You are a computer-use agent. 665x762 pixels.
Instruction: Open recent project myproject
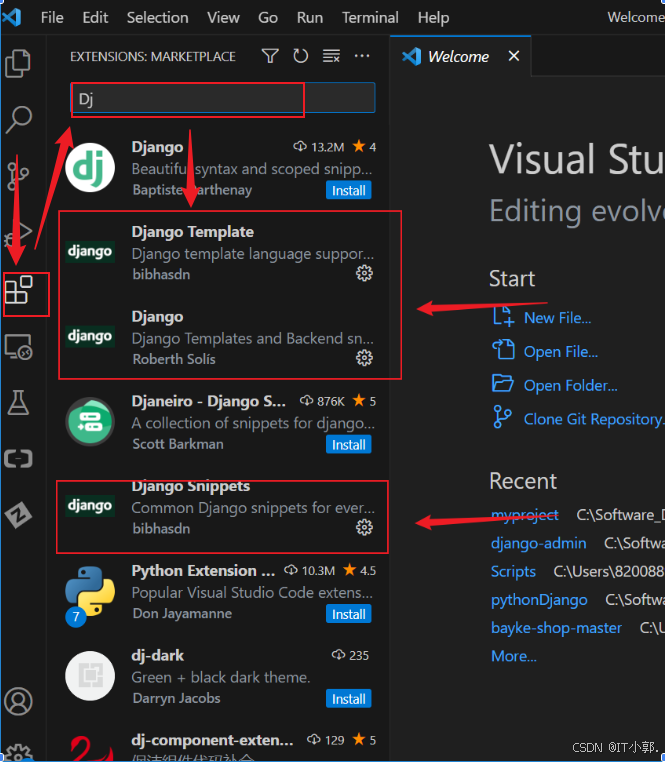pyautogui.click(x=525, y=515)
